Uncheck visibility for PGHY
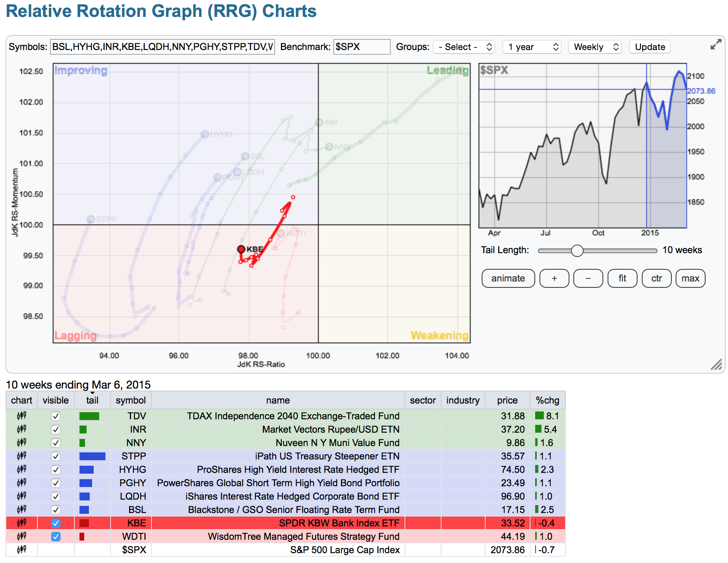728x563 pixels. click(56, 483)
